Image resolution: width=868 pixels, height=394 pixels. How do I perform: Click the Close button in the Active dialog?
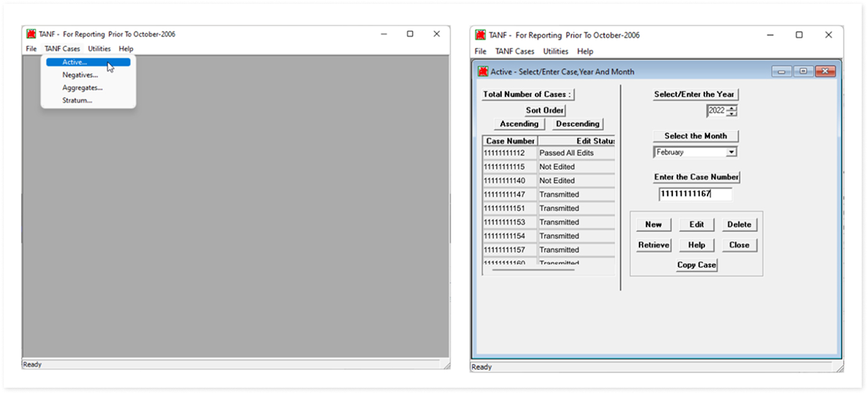click(x=739, y=245)
